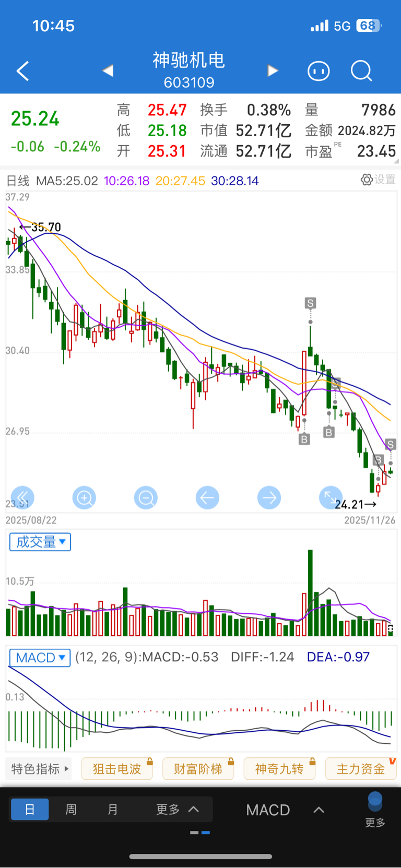Open the robot assistant face icon

point(319,70)
